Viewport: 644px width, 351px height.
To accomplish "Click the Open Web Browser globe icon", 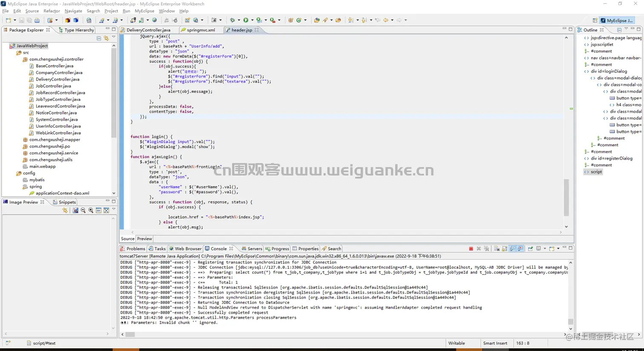I will click(x=154, y=20).
